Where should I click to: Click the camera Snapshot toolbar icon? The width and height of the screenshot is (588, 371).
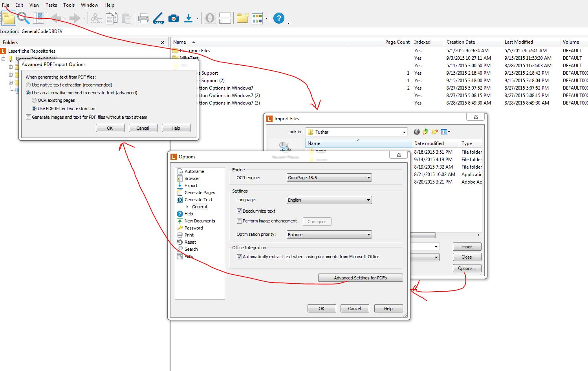click(173, 18)
